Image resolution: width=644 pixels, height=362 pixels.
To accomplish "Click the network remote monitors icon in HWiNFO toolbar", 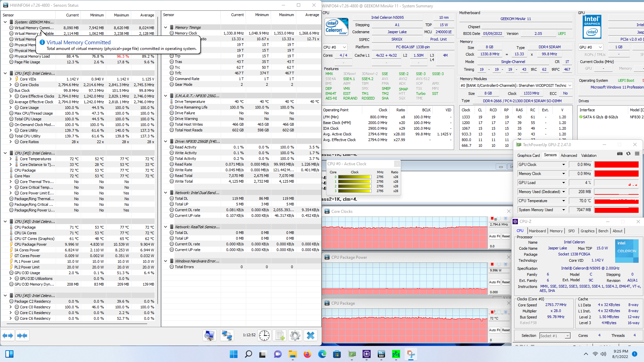I will click(227, 336).
